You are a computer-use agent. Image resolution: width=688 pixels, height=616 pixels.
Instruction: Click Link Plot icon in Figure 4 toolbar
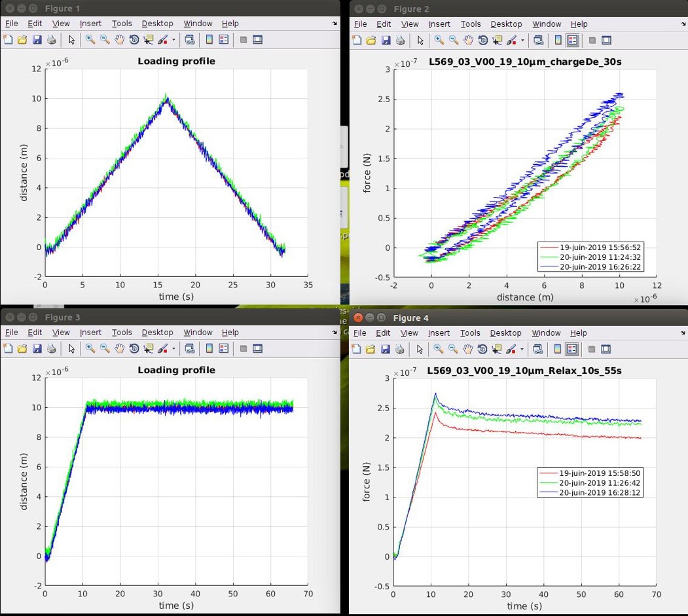tap(537, 349)
